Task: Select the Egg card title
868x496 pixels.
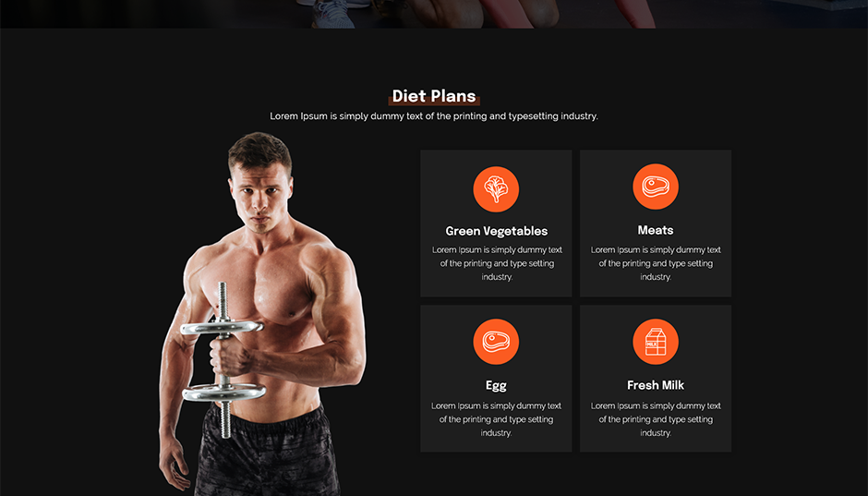Action: click(496, 386)
